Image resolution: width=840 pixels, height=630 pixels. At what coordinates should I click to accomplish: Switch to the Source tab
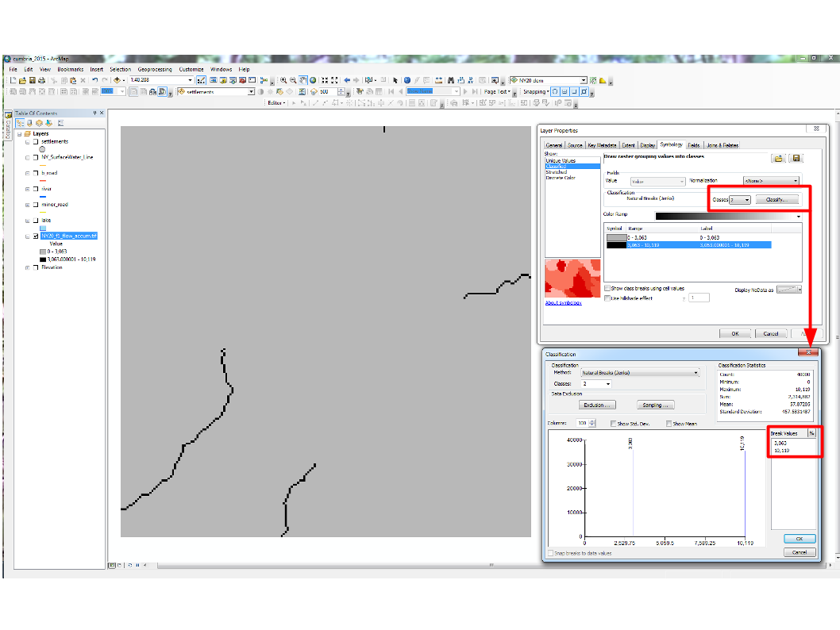pos(575,145)
